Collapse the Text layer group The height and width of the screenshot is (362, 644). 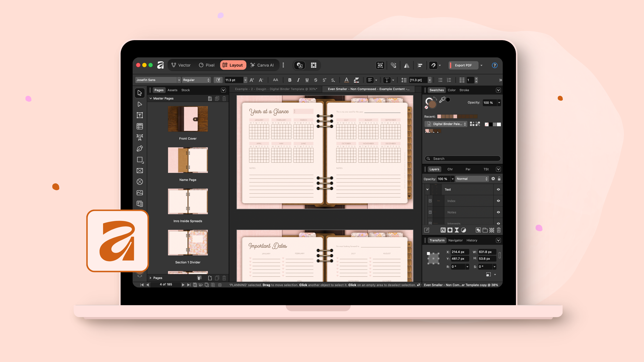click(427, 189)
